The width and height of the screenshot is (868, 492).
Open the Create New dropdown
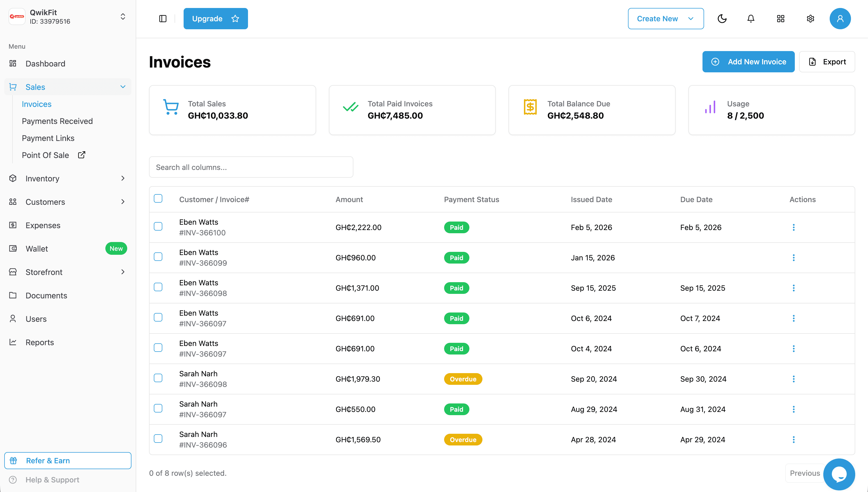(666, 19)
